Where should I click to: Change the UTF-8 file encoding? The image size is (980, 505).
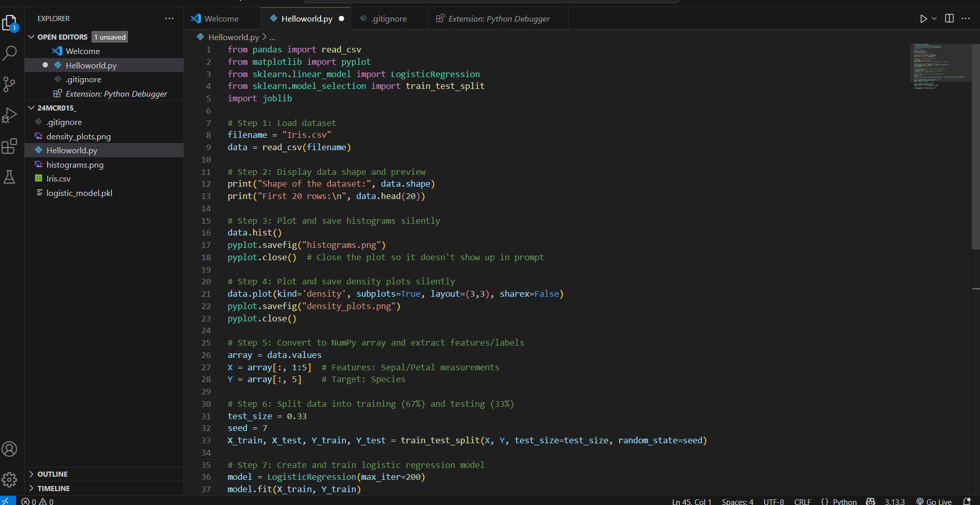coord(773,501)
